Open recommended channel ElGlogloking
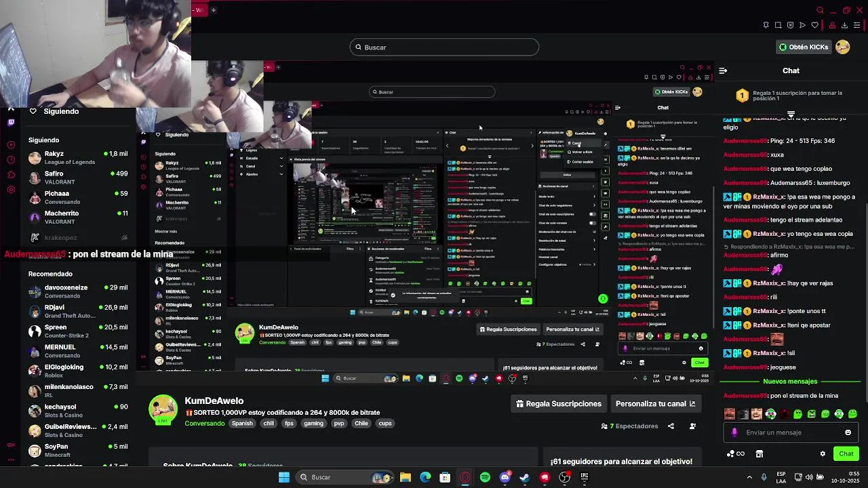The image size is (868, 488). pyautogui.click(x=78, y=371)
